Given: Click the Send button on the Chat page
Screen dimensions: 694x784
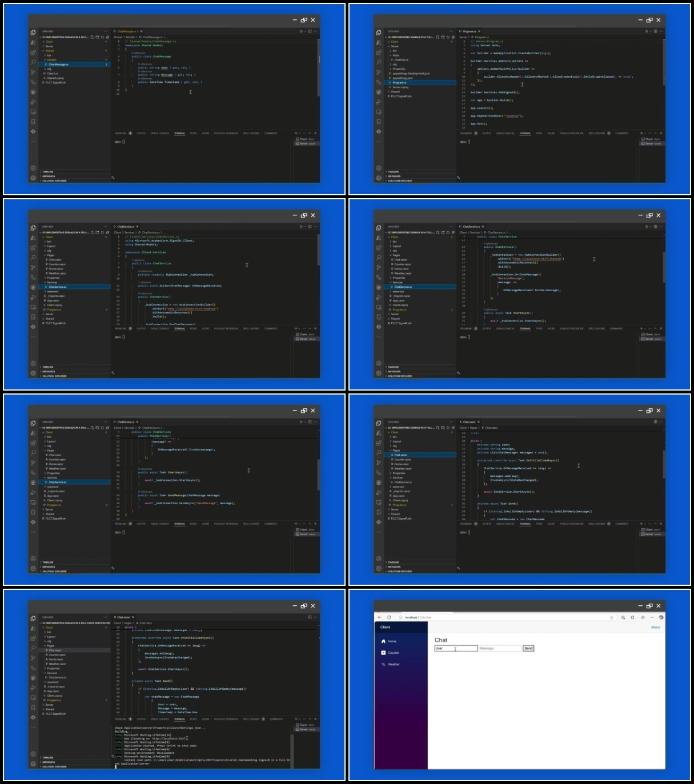Looking at the screenshot, I should pos(528,648).
